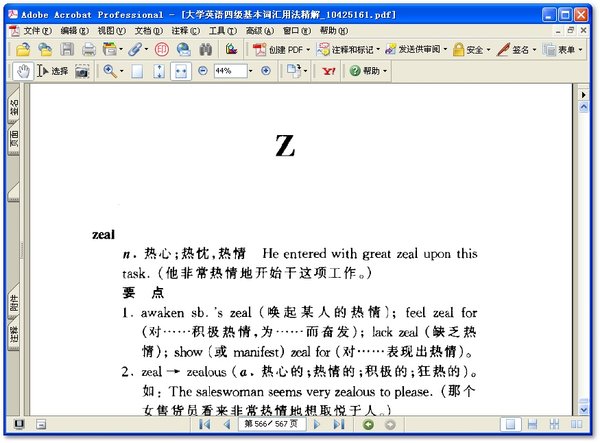
Task: Toggle full screen icon in status bar
Action: (19, 424)
